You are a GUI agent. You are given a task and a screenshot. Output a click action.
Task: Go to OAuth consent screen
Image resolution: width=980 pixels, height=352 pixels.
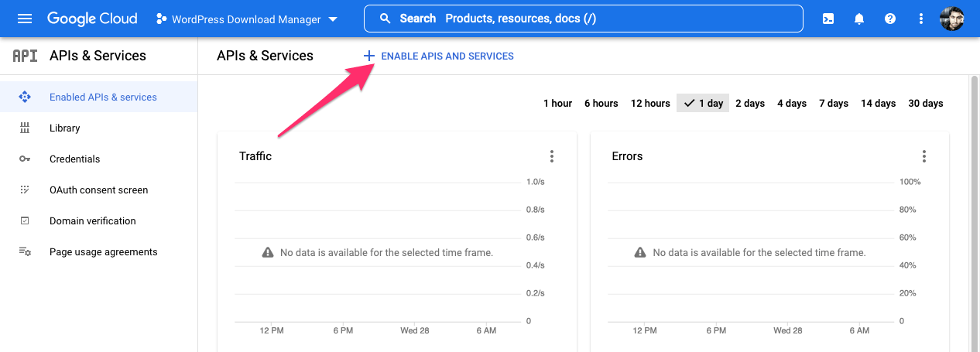[98, 190]
